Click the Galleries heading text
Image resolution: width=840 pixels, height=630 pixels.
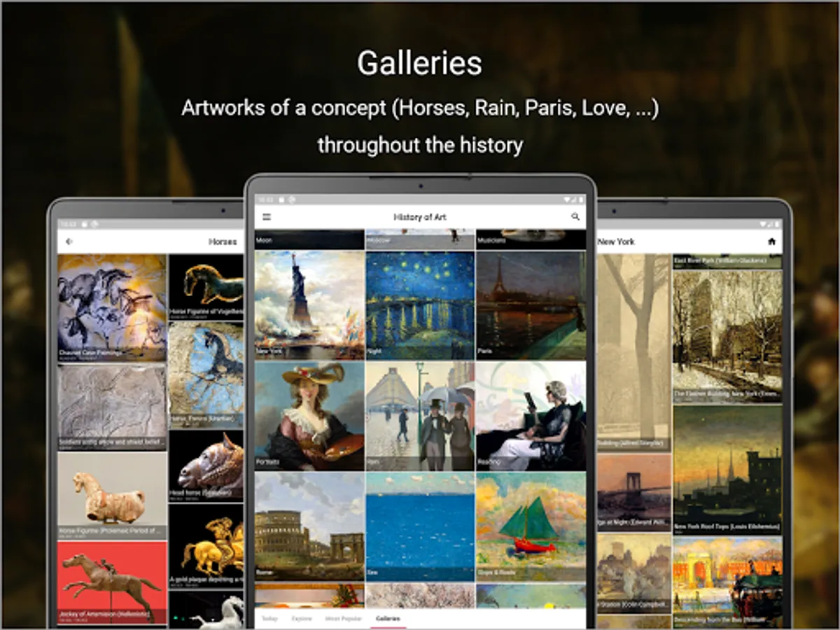pos(420,64)
